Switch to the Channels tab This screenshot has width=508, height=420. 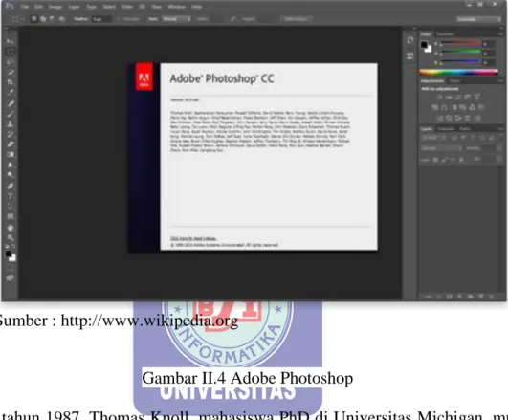[x=446, y=129]
